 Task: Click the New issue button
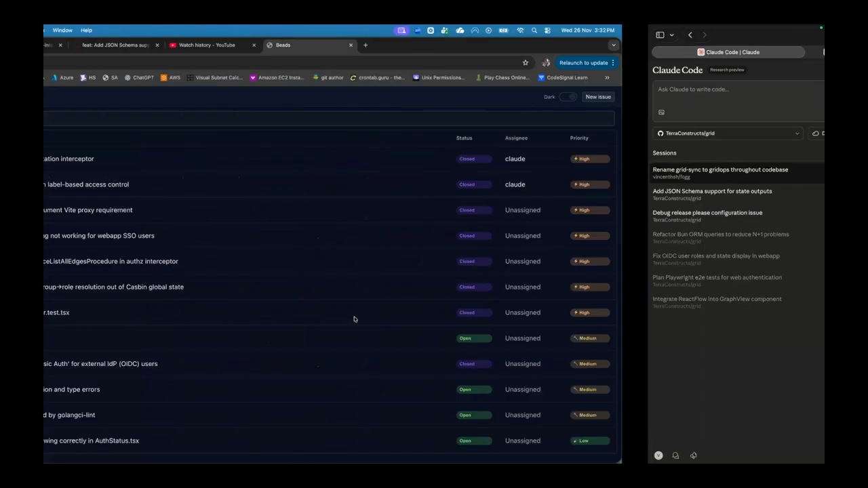pyautogui.click(x=597, y=97)
